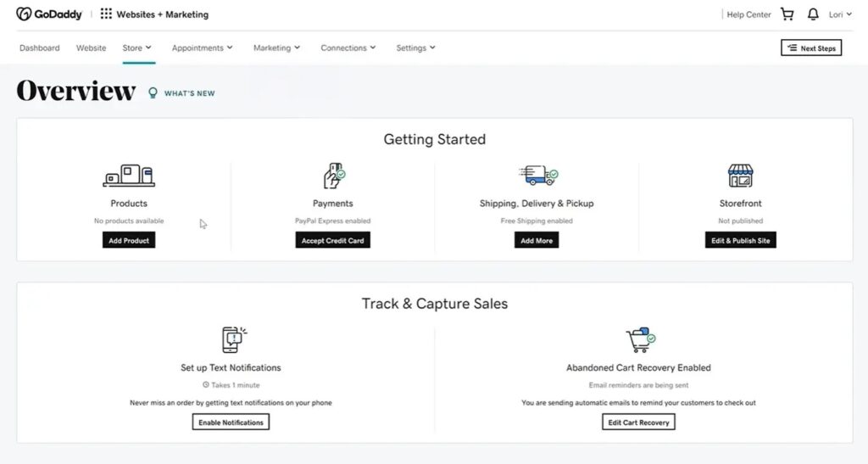Expand the Marketing dropdown
This screenshot has width=868, height=464.
click(277, 48)
